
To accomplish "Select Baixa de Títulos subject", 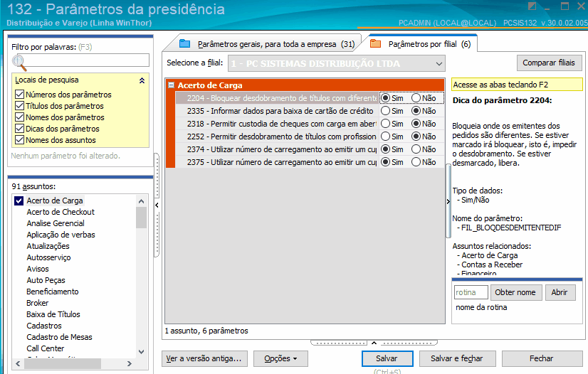I will click(x=53, y=314).
